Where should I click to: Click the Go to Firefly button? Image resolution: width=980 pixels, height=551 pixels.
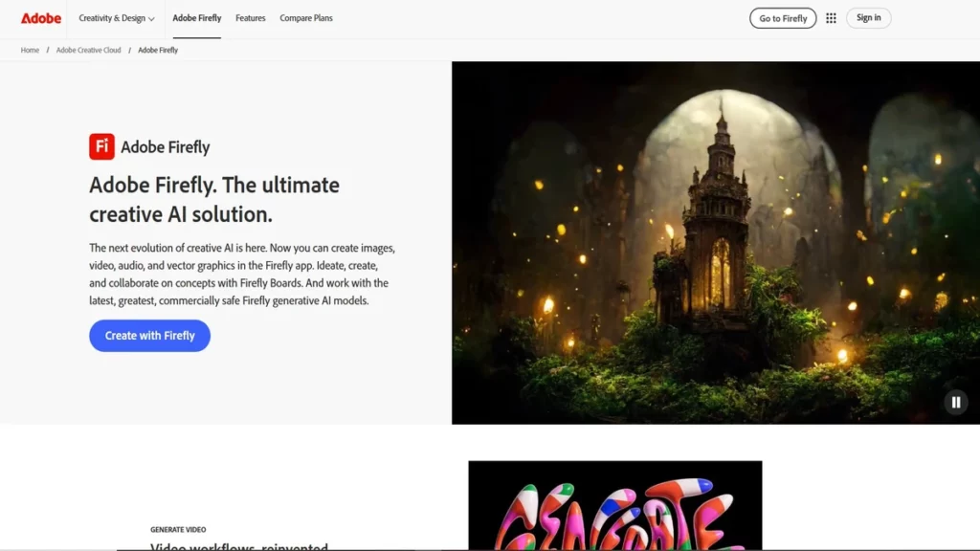coord(782,17)
